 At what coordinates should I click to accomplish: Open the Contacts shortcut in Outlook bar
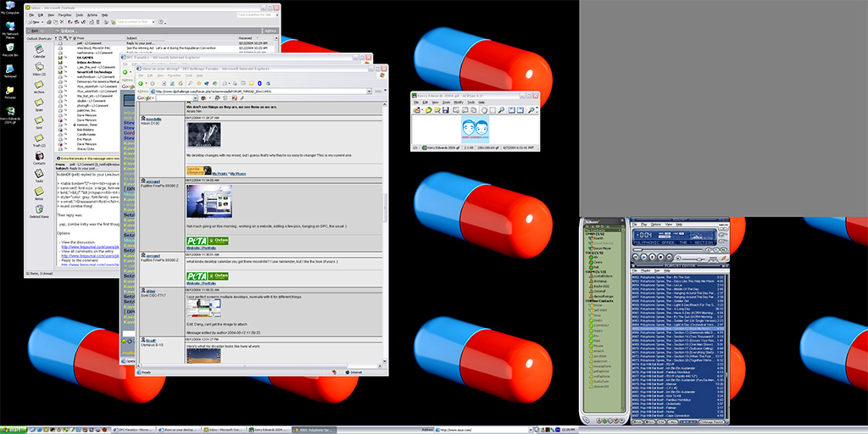pyautogui.click(x=39, y=159)
